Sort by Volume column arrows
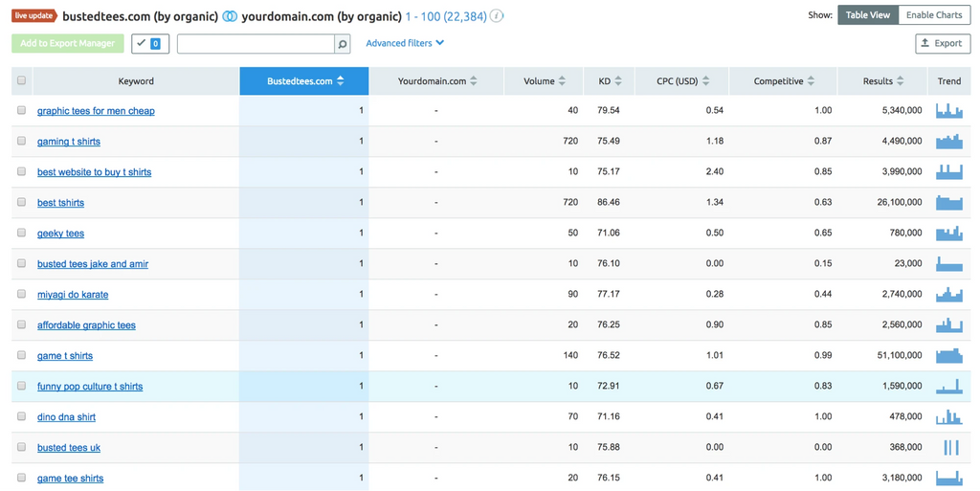 tap(562, 81)
